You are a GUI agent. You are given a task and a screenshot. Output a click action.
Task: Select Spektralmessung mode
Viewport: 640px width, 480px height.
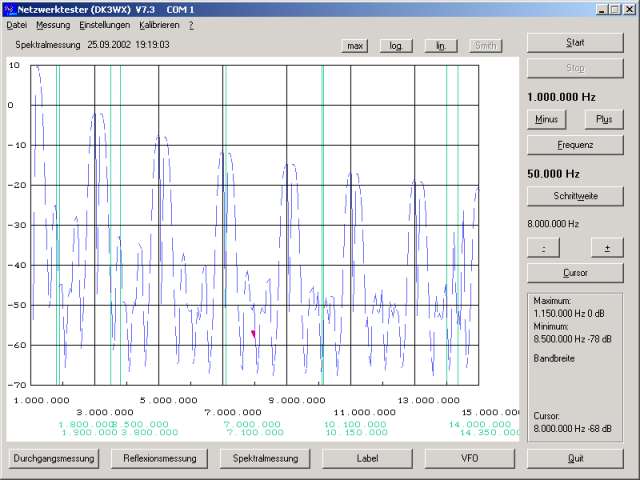coord(265,459)
